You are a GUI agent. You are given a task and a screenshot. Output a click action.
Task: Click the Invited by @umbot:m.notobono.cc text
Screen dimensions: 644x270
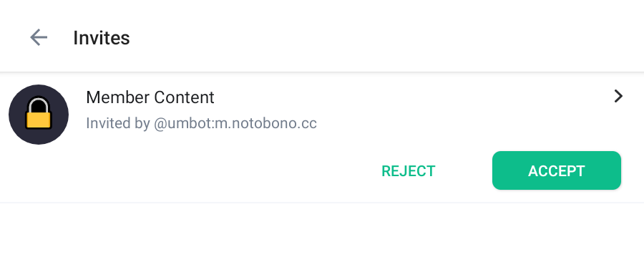tap(201, 123)
